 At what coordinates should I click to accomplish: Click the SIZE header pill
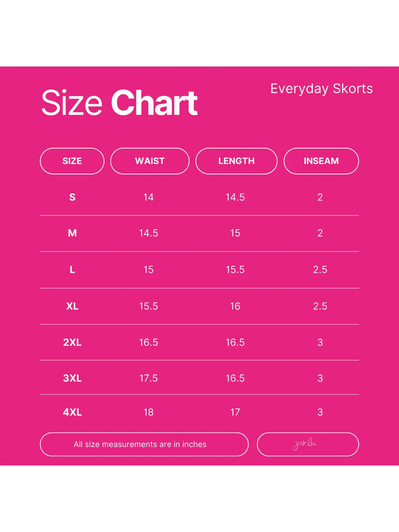(x=72, y=161)
